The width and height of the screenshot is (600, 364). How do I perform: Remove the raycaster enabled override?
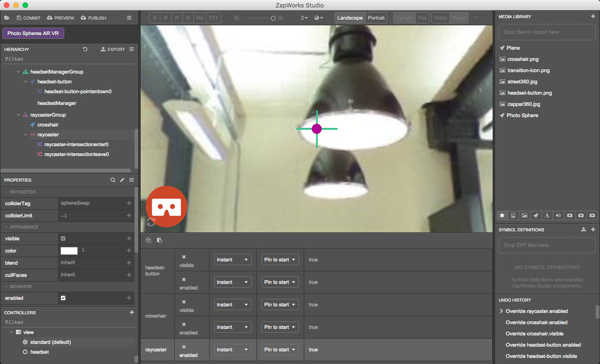click(x=184, y=347)
